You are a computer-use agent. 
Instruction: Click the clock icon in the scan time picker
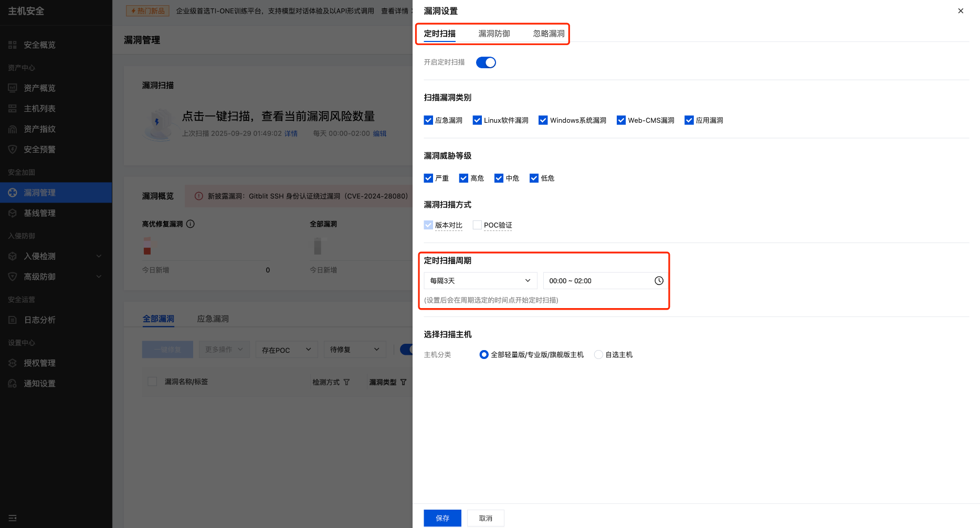click(x=659, y=280)
